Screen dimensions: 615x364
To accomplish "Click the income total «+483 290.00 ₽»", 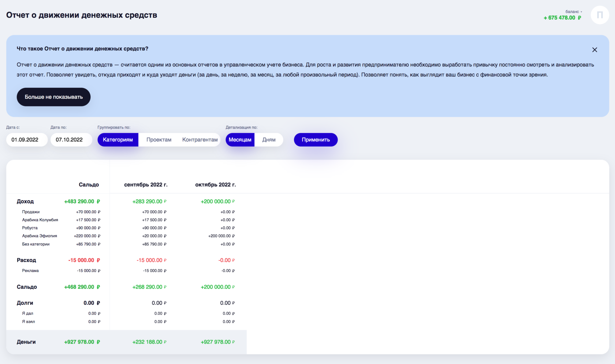I will 82,202.
